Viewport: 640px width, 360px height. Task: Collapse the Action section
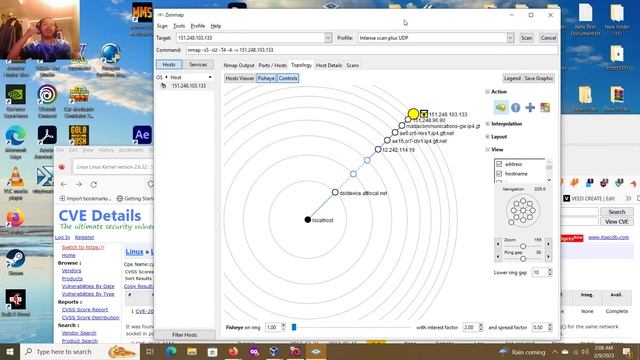(487, 92)
